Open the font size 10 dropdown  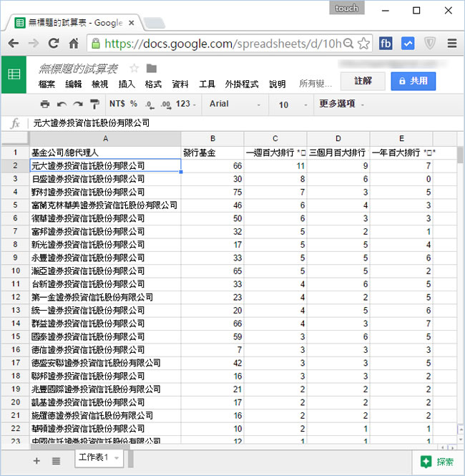(293, 105)
